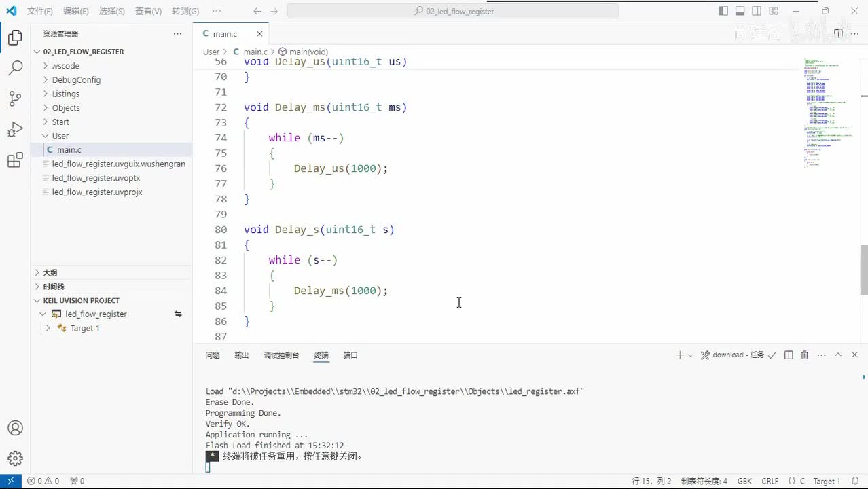Open the Accounts menu icon
Image resolution: width=868 pixels, height=489 pixels.
pyautogui.click(x=15, y=428)
